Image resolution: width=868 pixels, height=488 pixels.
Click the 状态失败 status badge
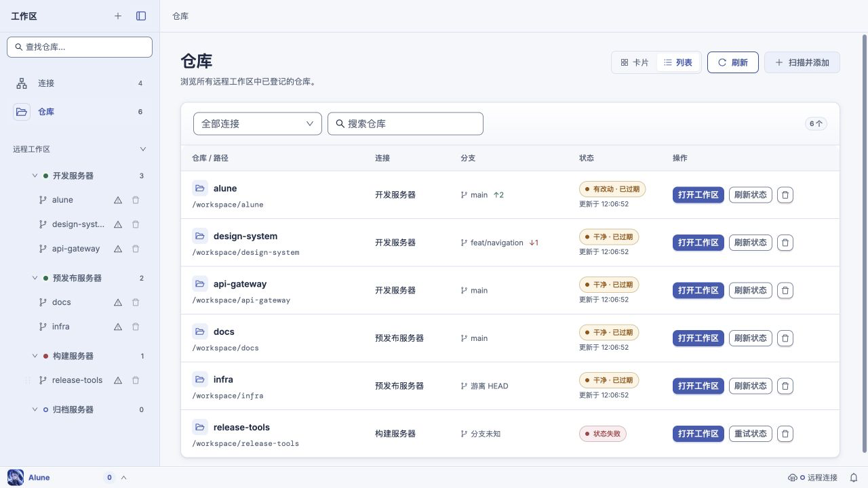(x=603, y=434)
